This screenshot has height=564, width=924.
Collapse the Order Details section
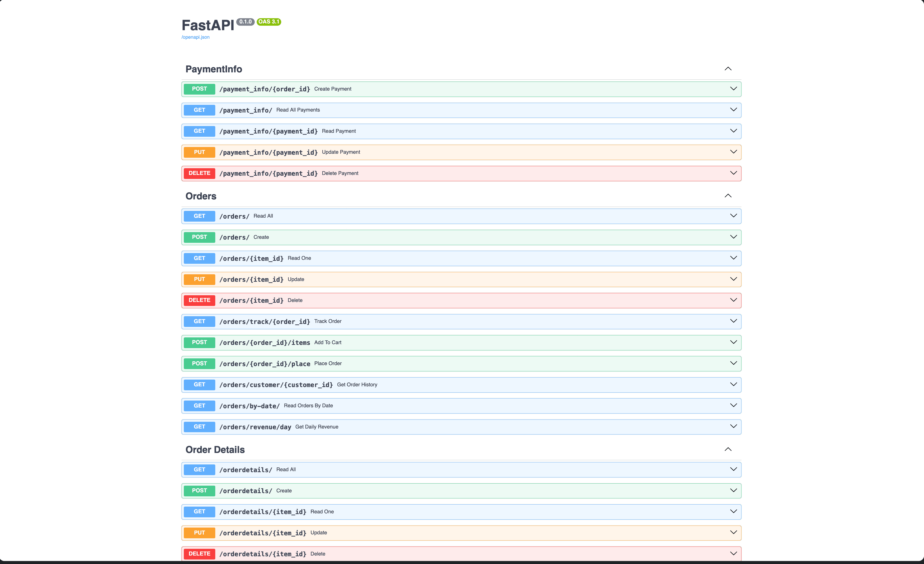(x=728, y=449)
